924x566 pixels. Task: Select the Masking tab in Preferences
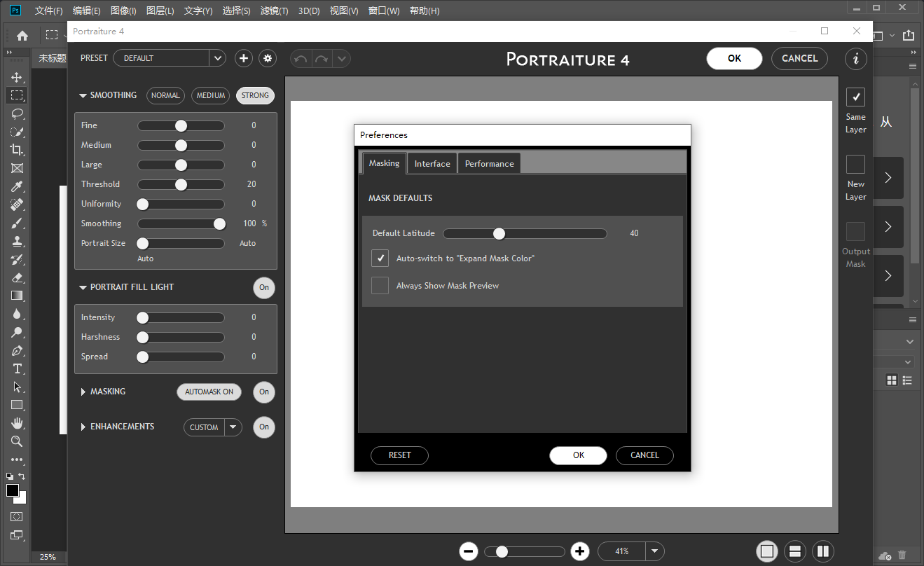pos(384,163)
